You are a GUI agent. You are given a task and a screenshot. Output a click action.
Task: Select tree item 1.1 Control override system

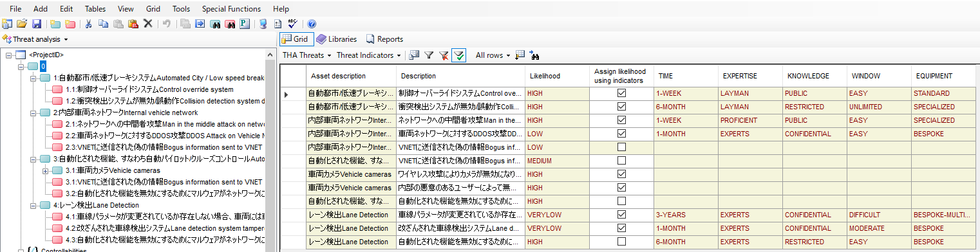click(x=149, y=89)
